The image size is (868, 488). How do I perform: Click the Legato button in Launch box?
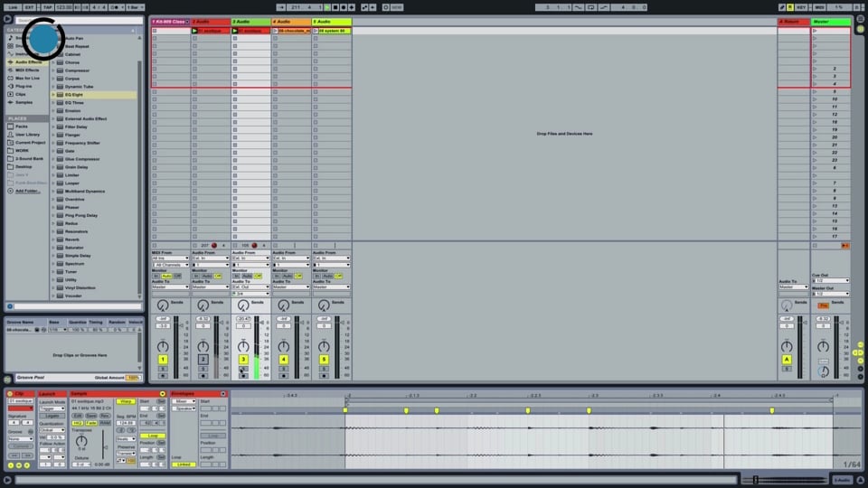tap(52, 416)
